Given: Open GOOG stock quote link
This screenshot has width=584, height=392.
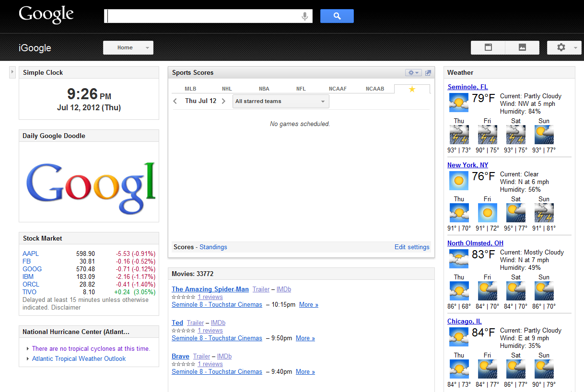Looking at the screenshot, I should coord(32,269).
